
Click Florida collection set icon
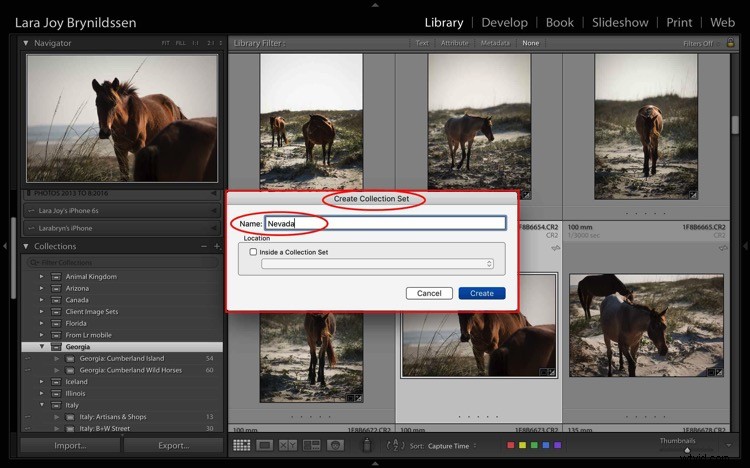56,323
